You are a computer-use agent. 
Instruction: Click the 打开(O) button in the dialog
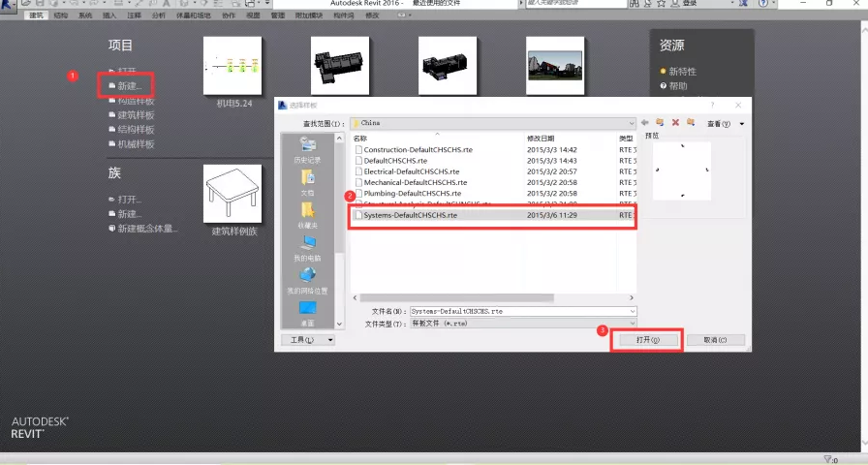[x=648, y=340]
